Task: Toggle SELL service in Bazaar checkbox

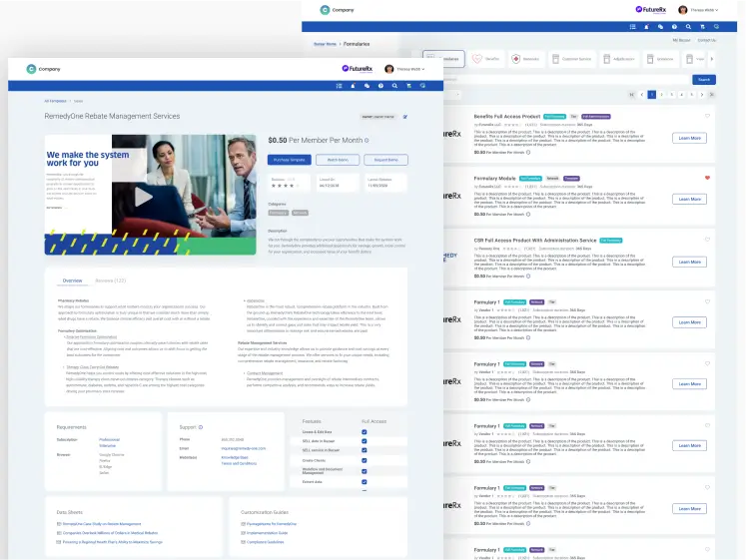Action: (x=364, y=450)
